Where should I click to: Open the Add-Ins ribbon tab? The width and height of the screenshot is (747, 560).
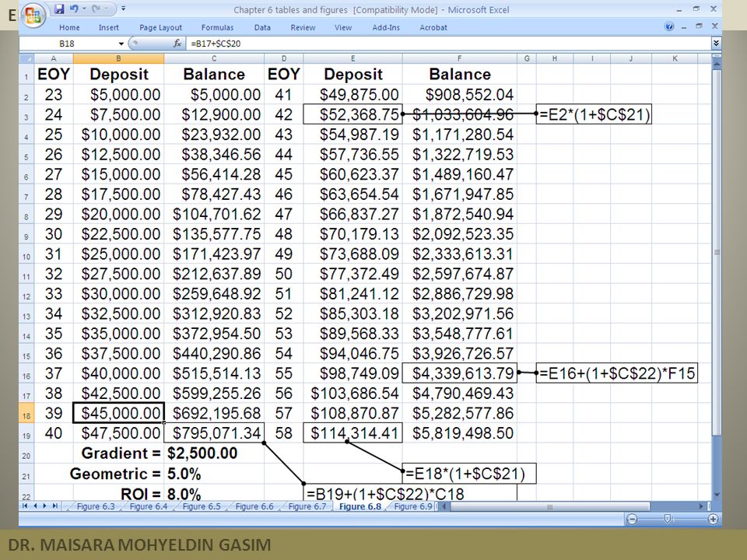[386, 28]
